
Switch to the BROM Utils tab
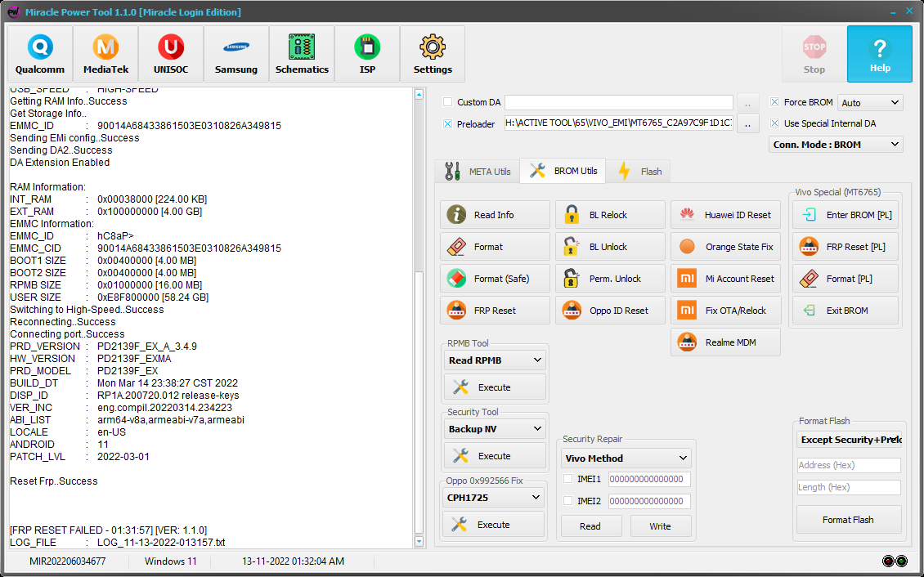pyautogui.click(x=563, y=171)
